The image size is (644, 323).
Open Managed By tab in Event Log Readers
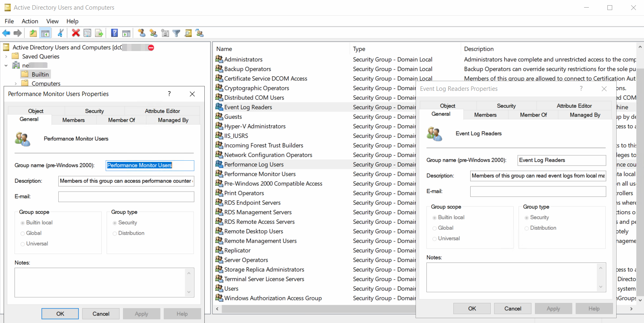(585, 115)
